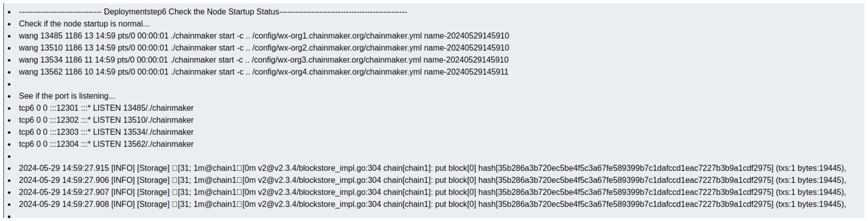Image resolution: width=868 pixels, height=221 pixels.
Task: Click LISTEN 13562/./chainmaker text
Action: coord(143,144)
